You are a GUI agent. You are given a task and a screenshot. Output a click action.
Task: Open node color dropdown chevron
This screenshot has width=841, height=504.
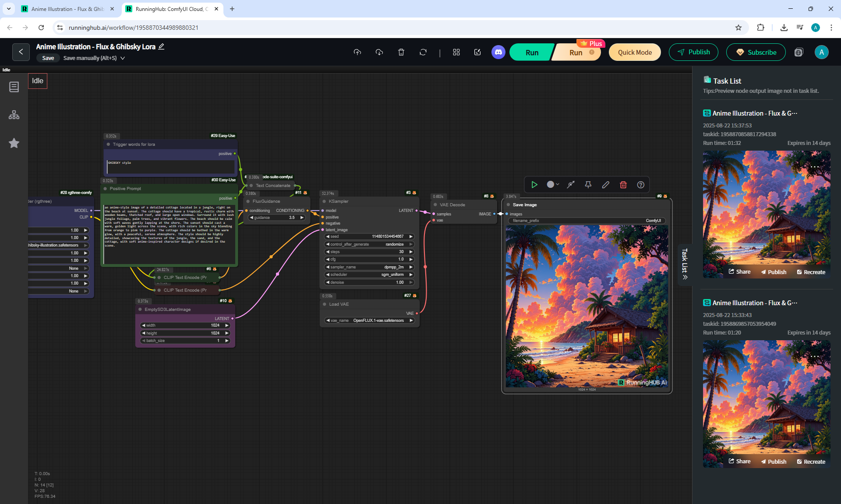[558, 185]
